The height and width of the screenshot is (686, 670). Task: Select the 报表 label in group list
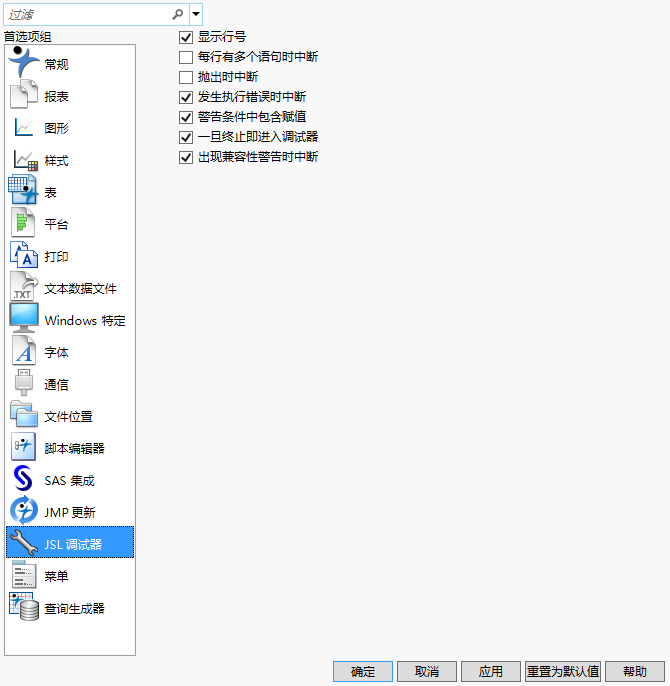coord(56,96)
